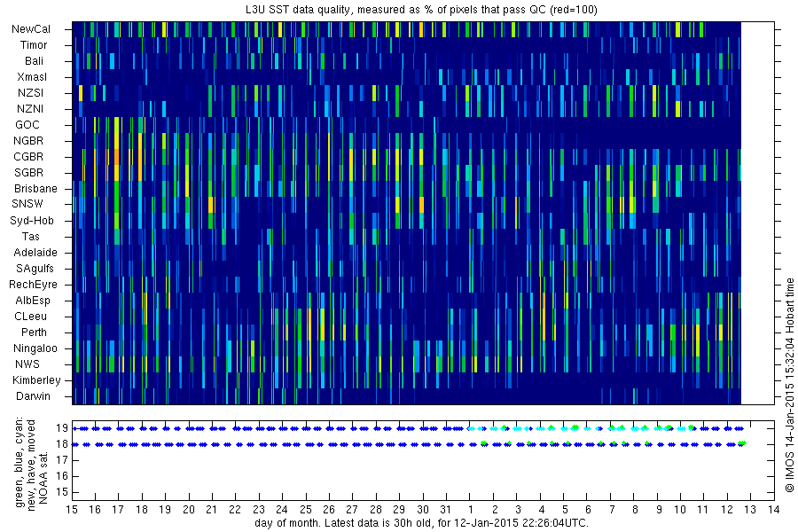Click satellite axis label 18
Image resolution: width=798 pixels, height=532 pixels.
(62, 444)
